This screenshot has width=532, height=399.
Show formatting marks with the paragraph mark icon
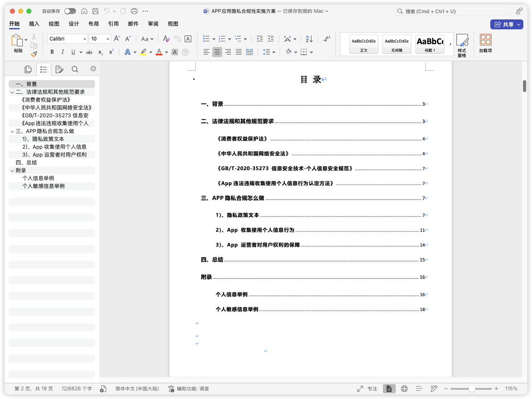pos(326,38)
